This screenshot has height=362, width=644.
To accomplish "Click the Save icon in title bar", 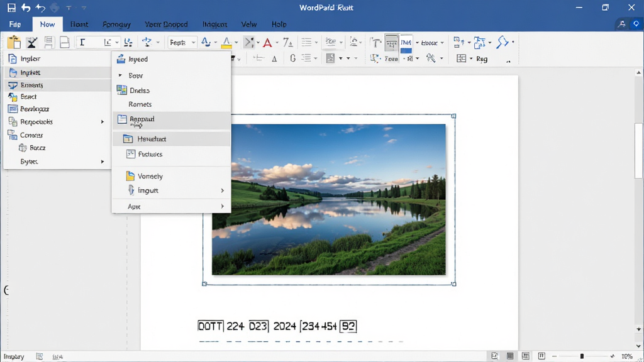I will coord(11,8).
